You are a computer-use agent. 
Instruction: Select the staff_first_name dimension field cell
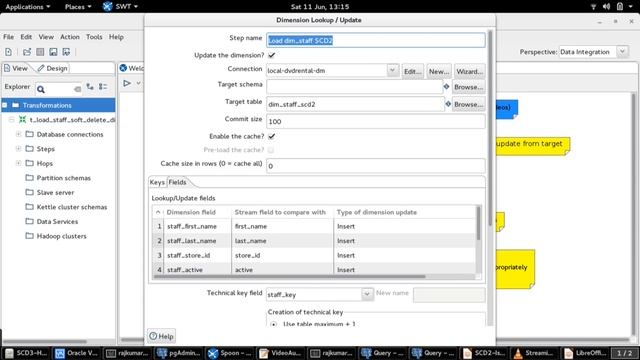point(198,226)
